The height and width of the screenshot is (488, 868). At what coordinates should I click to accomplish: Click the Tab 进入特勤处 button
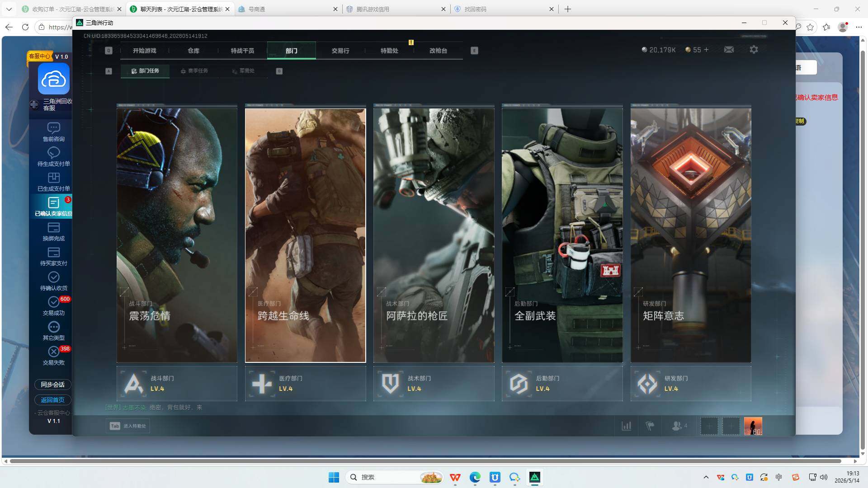[x=128, y=426]
